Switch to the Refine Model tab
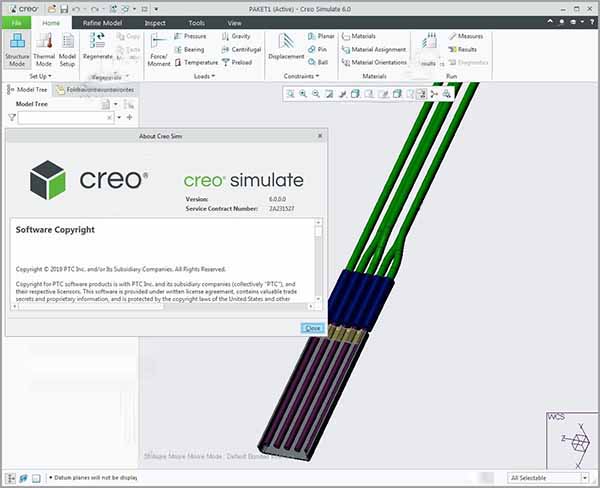Viewport: 600px width, 488px height. point(102,23)
